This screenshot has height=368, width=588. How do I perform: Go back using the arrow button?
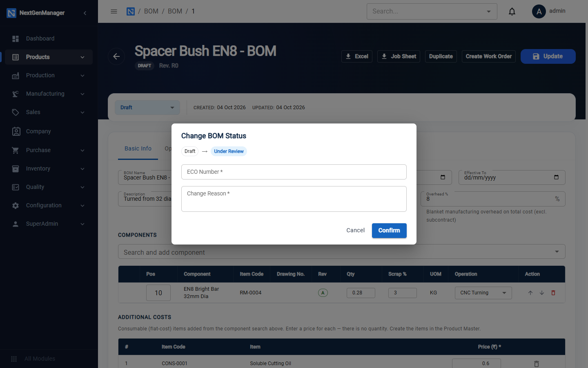[x=116, y=56]
